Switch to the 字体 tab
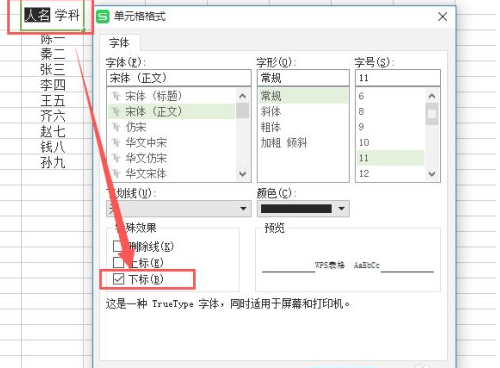 click(119, 43)
